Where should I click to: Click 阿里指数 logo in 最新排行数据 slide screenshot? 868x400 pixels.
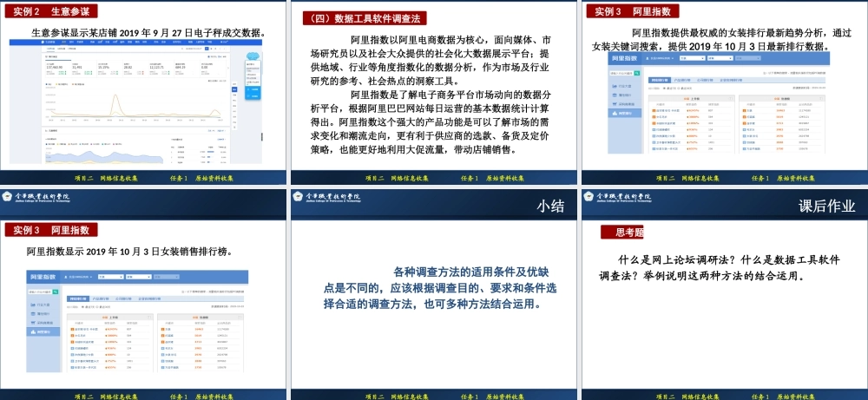[624, 59]
